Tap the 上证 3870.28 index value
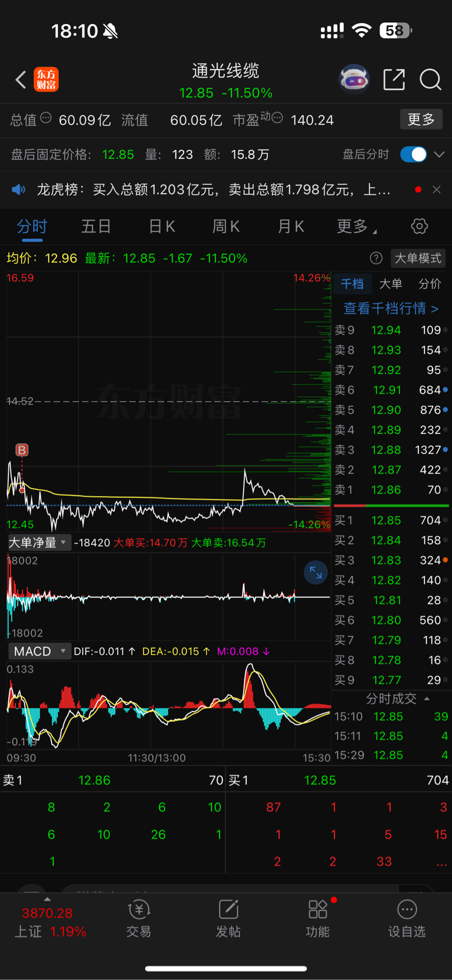The image size is (452, 980). (x=47, y=913)
